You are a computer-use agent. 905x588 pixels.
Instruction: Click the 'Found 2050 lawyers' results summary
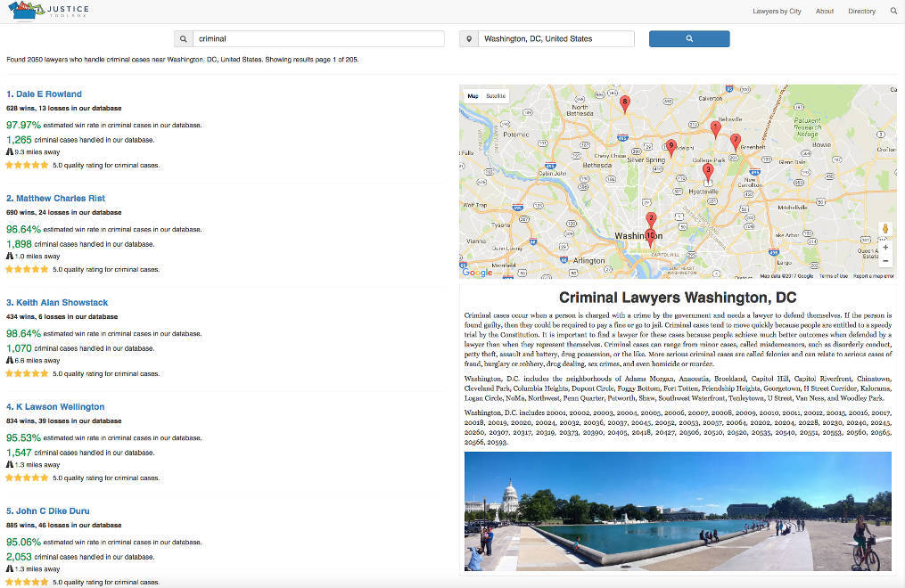pyautogui.click(x=183, y=60)
